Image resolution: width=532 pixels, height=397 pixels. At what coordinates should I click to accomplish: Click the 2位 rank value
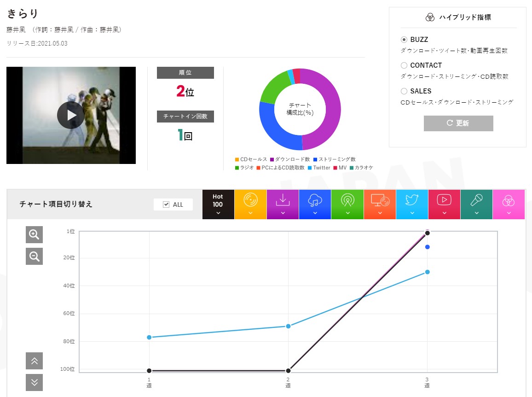185,91
